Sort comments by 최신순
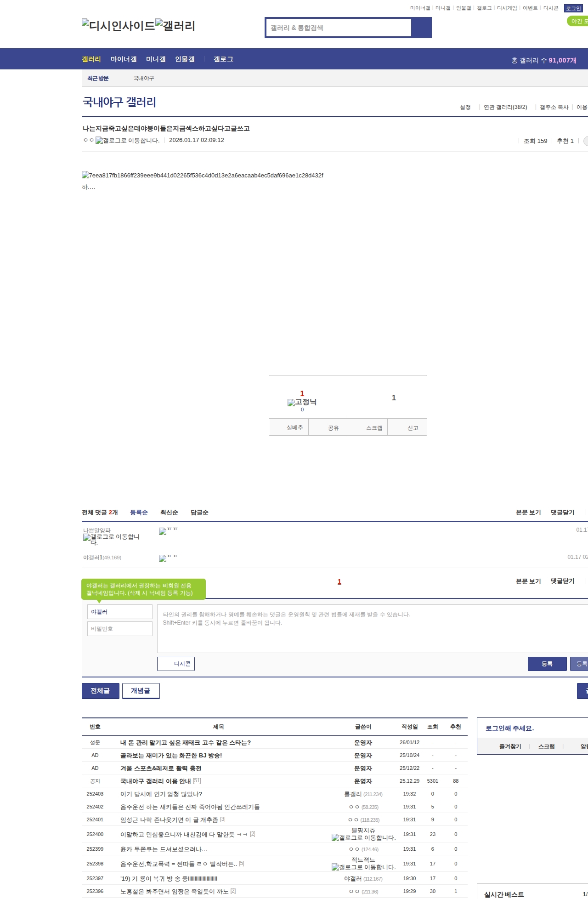The image size is (588, 899). (169, 512)
